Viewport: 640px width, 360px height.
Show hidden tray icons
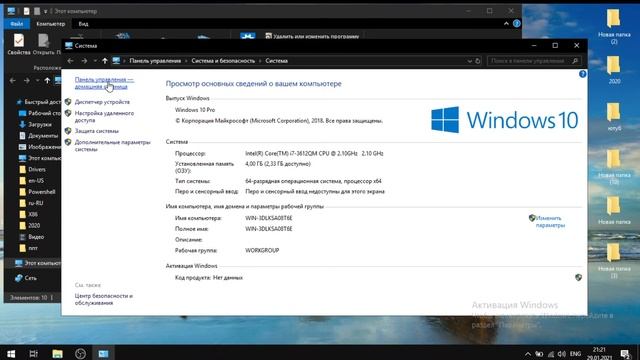[527, 354]
